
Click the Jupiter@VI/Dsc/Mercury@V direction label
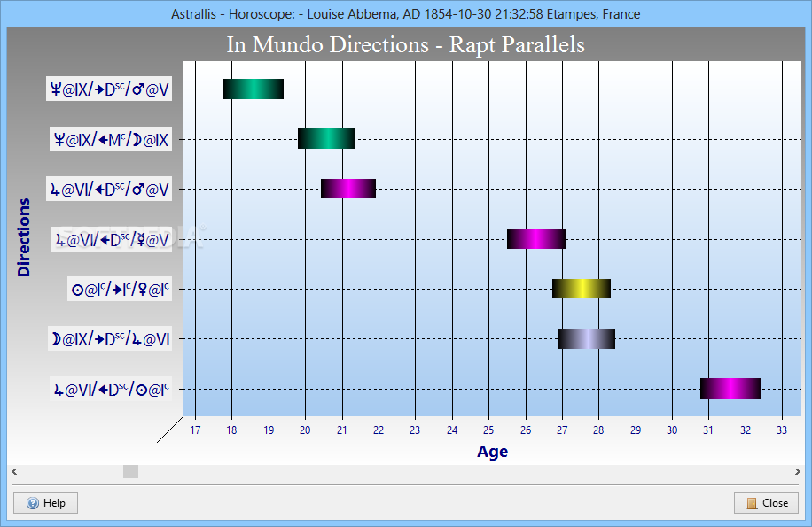pos(112,239)
